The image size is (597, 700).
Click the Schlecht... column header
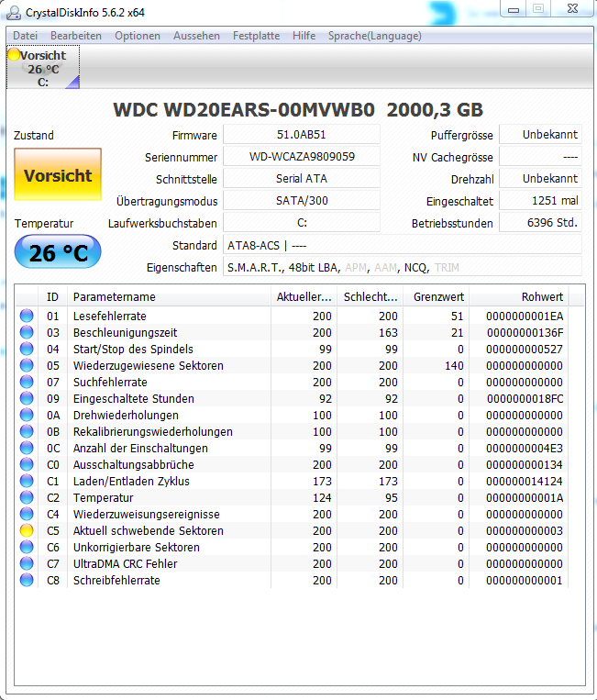tap(370, 297)
